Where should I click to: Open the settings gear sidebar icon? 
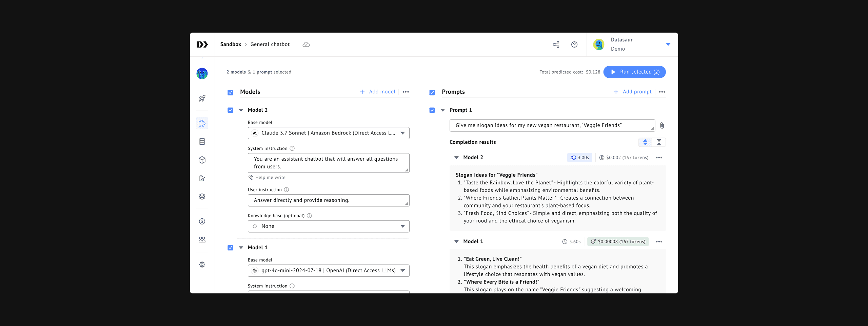click(x=202, y=265)
